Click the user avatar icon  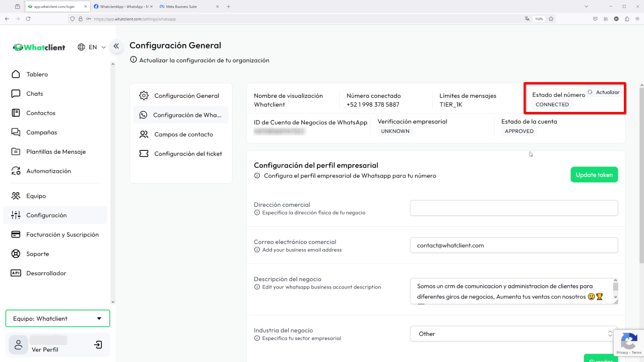(x=18, y=345)
